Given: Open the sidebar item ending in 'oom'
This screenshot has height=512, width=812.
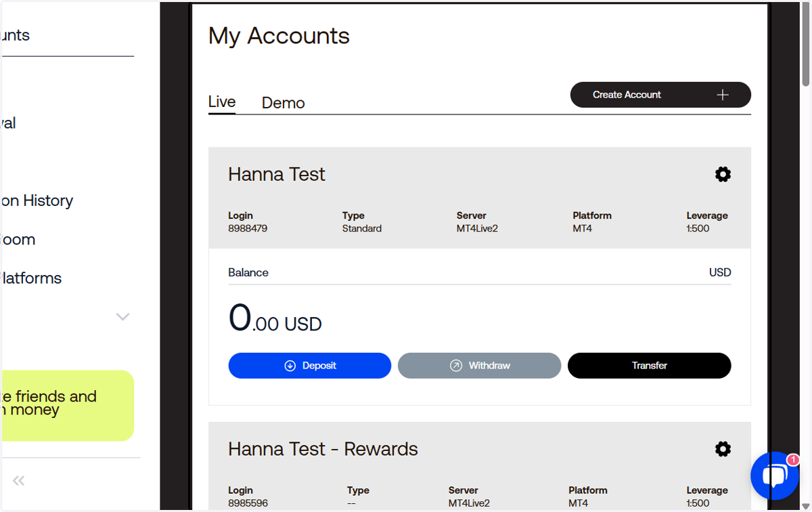Looking at the screenshot, I should (18, 240).
